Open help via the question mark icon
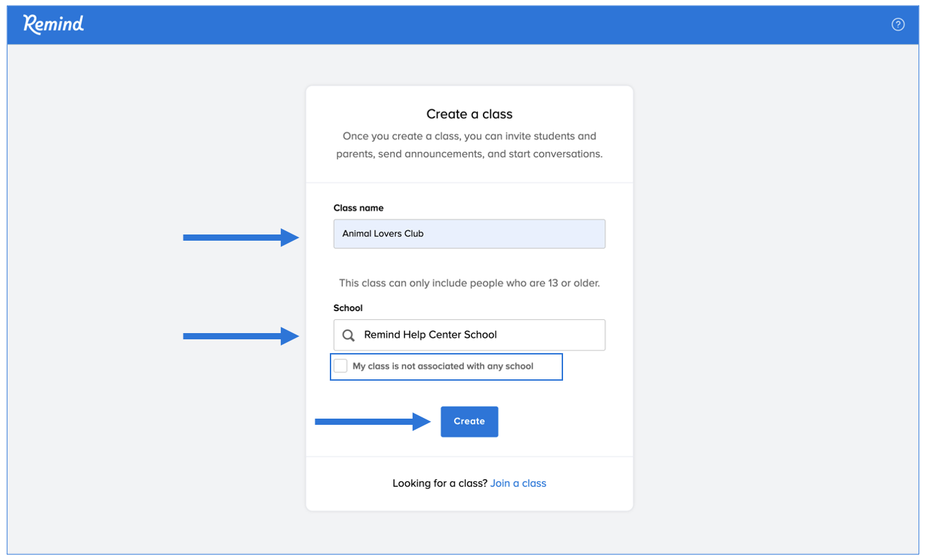Image resolution: width=926 pixels, height=560 pixels. [898, 25]
